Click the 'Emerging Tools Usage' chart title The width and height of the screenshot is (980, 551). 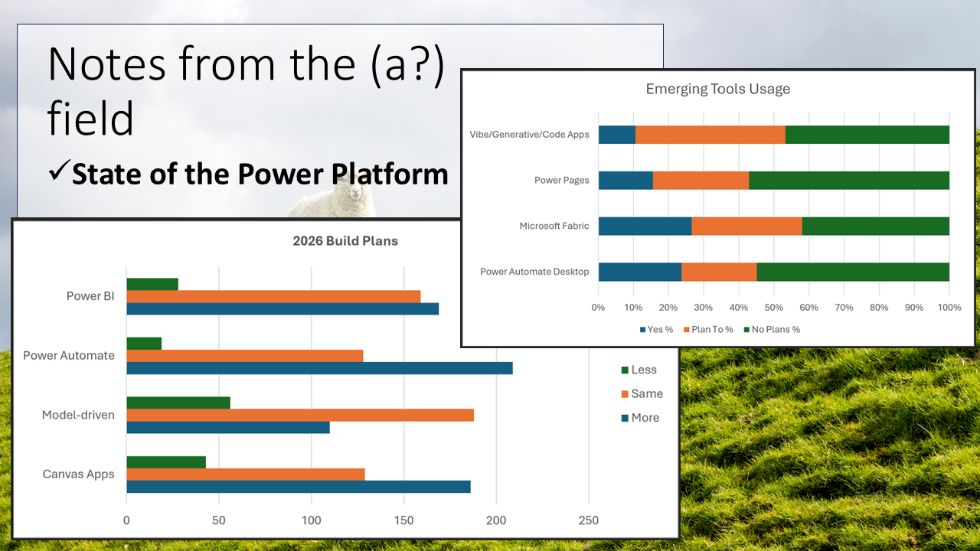pos(718,90)
